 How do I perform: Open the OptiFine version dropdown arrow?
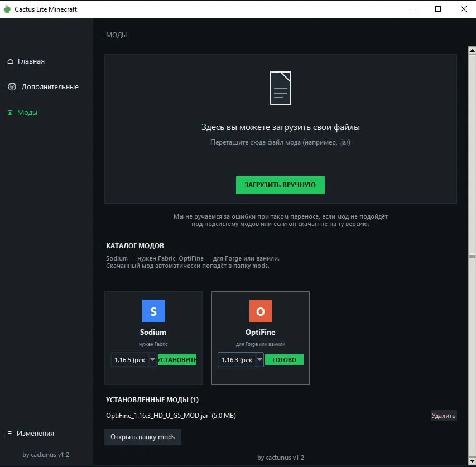click(x=259, y=359)
